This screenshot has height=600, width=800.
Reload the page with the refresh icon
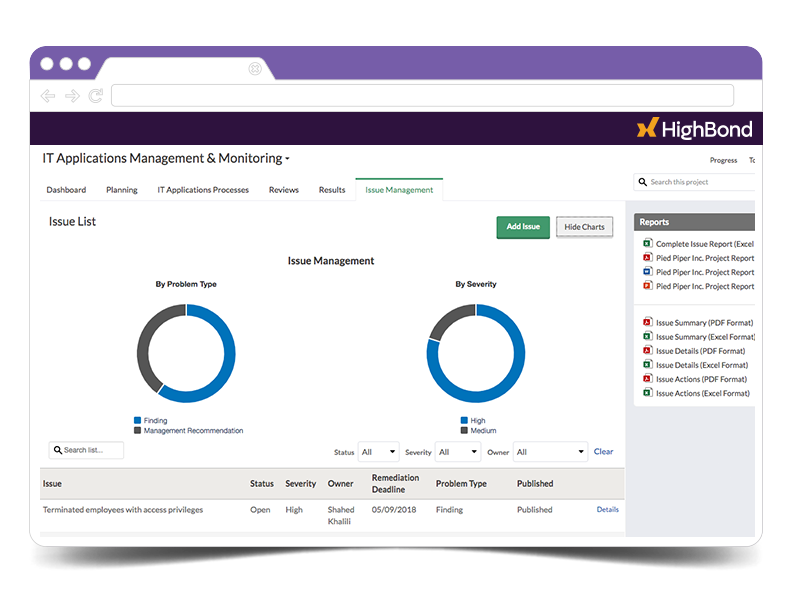tap(96, 95)
